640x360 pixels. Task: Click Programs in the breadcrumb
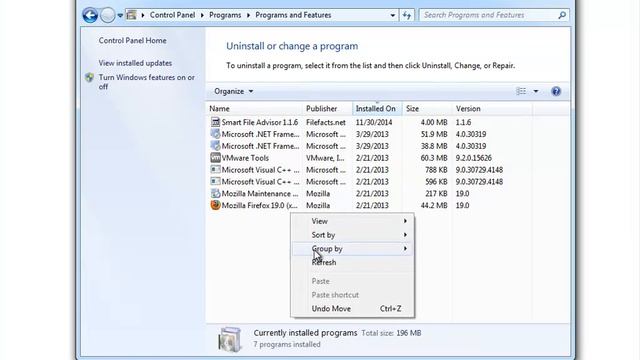[225, 15]
